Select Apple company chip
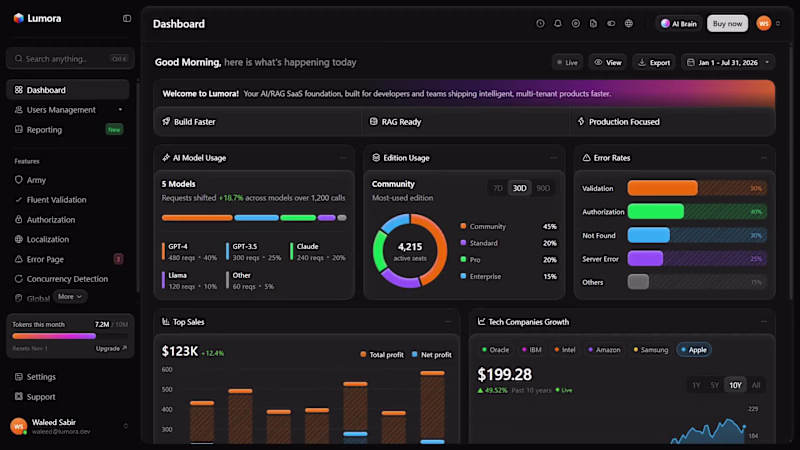 point(694,350)
